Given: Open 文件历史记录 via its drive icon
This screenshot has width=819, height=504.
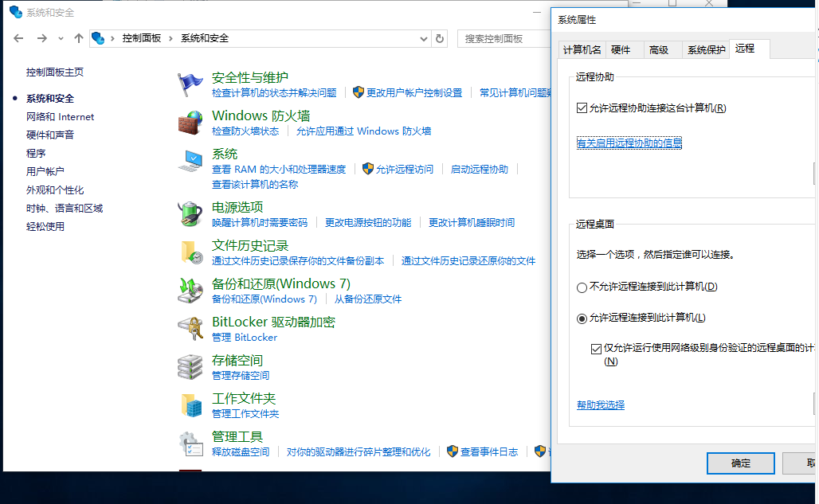Looking at the screenshot, I should (189, 253).
